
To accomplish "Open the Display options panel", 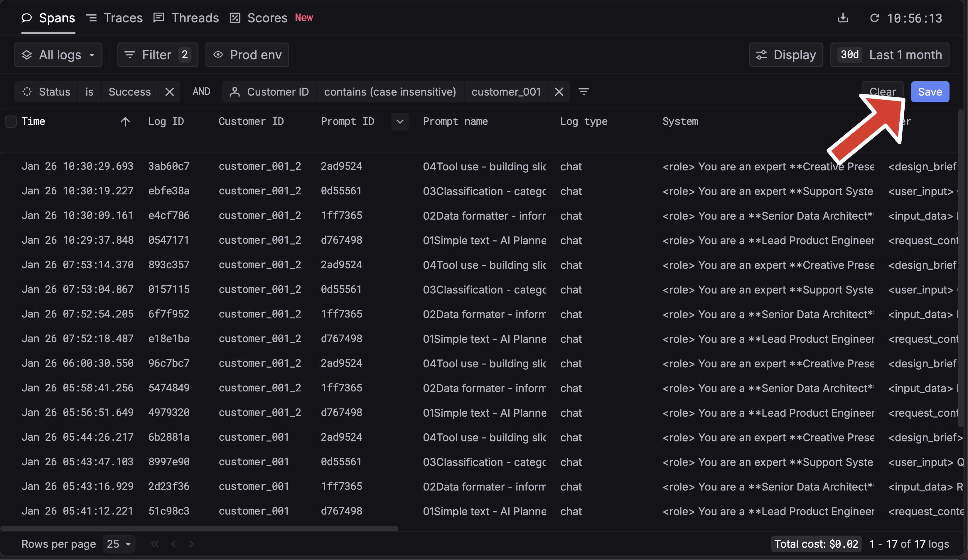I will [x=785, y=55].
